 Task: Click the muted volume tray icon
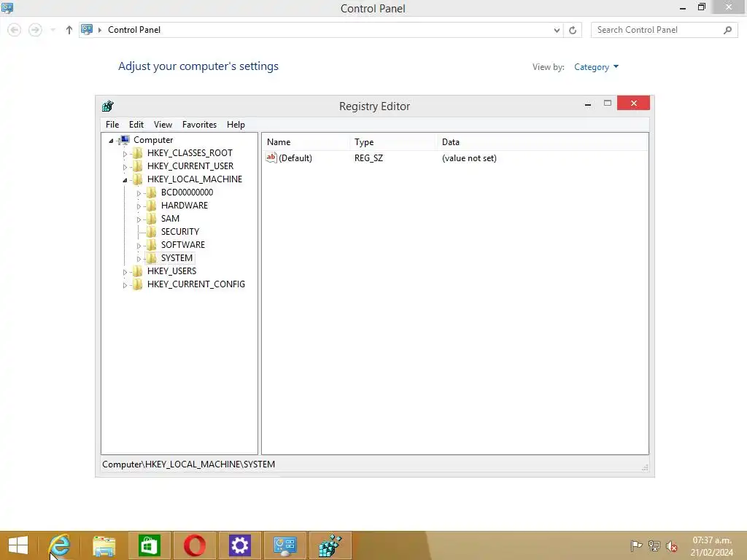(x=672, y=546)
